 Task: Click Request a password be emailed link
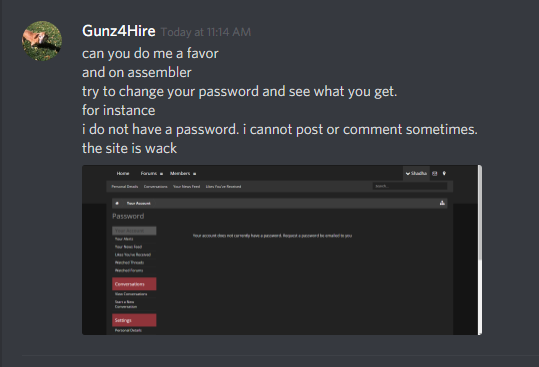pos(317,236)
